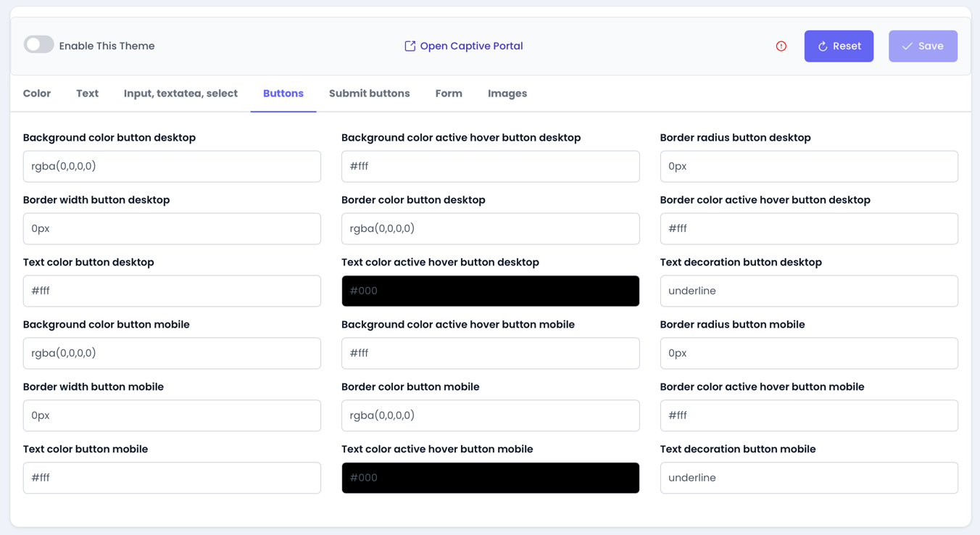
Task: Select the Submit buttons tab
Action: (x=369, y=94)
